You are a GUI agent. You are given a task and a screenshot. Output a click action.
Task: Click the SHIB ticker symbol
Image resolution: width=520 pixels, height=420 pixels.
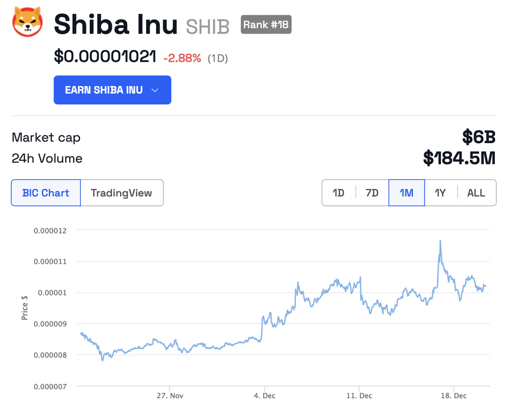click(207, 26)
